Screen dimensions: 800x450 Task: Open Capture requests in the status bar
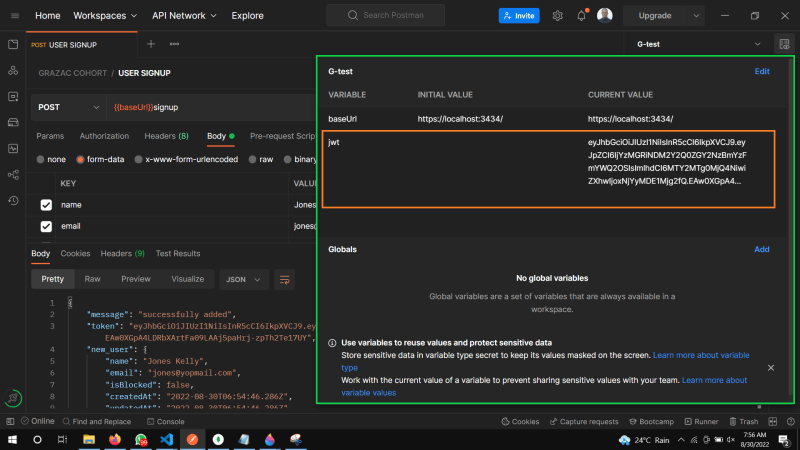(x=584, y=421)
